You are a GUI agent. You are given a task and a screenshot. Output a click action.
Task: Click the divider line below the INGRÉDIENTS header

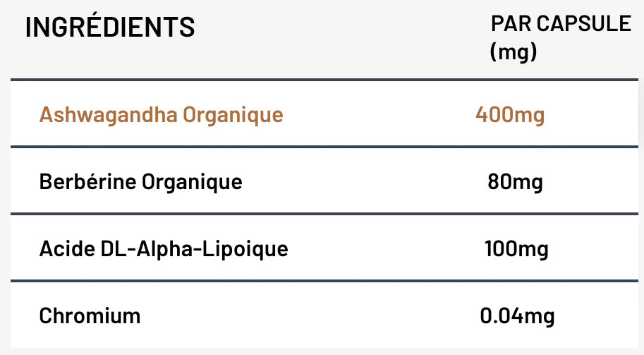322,80
